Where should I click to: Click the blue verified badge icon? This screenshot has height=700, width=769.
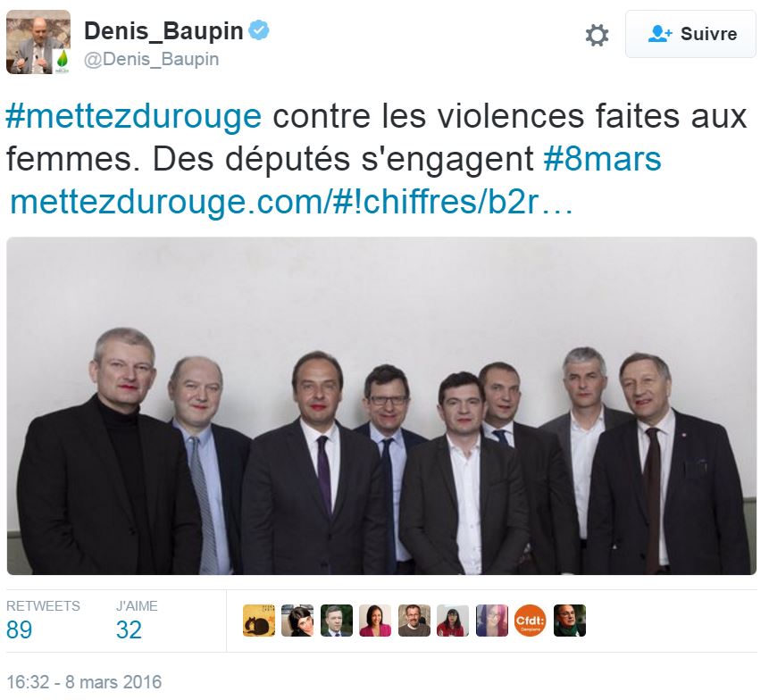tap(258, 30)
